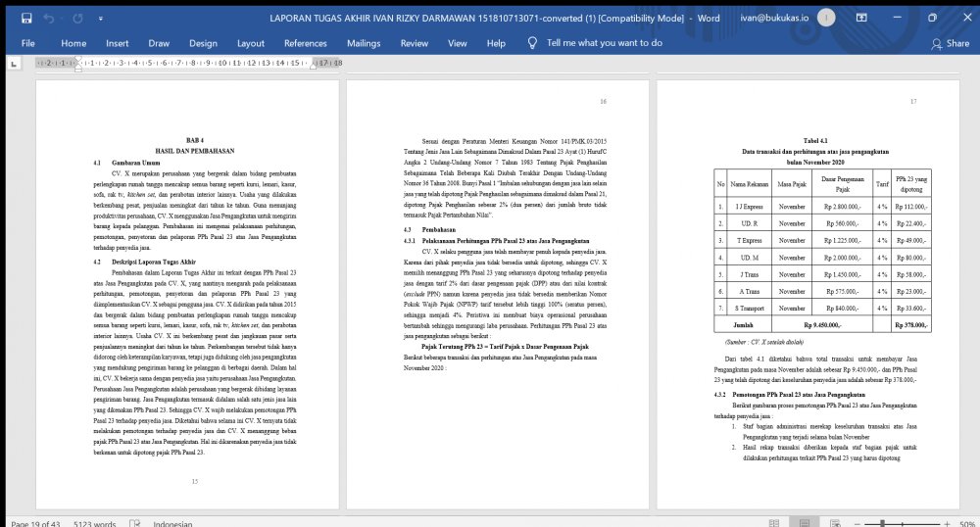
Task: Switch to the Insert ribbon tab
Action: pyautogui.click(x=117, y=43)
